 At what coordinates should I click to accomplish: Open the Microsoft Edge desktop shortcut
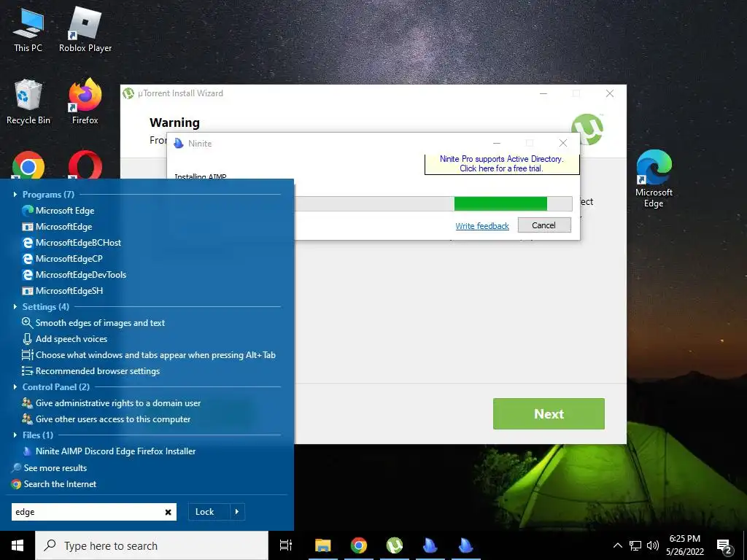pyautogui.click(x=654, y=179)
